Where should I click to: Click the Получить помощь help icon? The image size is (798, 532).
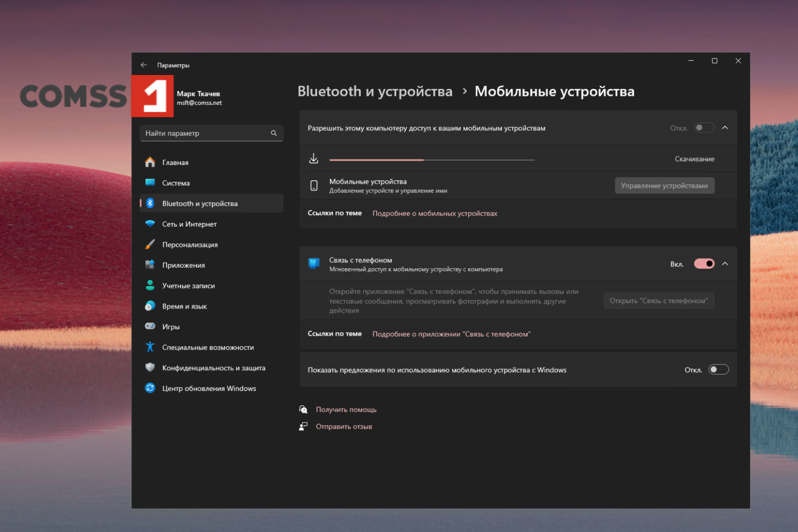[303, 409]
